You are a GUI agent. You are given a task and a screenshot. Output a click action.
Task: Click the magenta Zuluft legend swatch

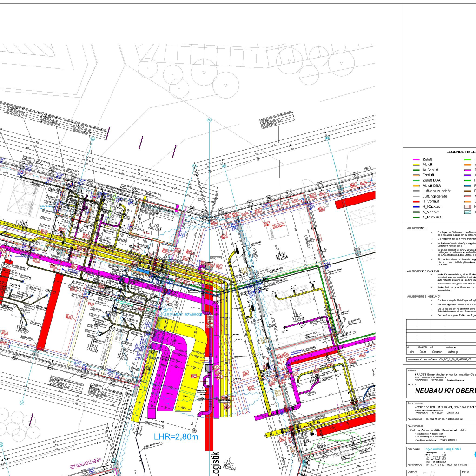pyautogui.click(x=416, y=159)
